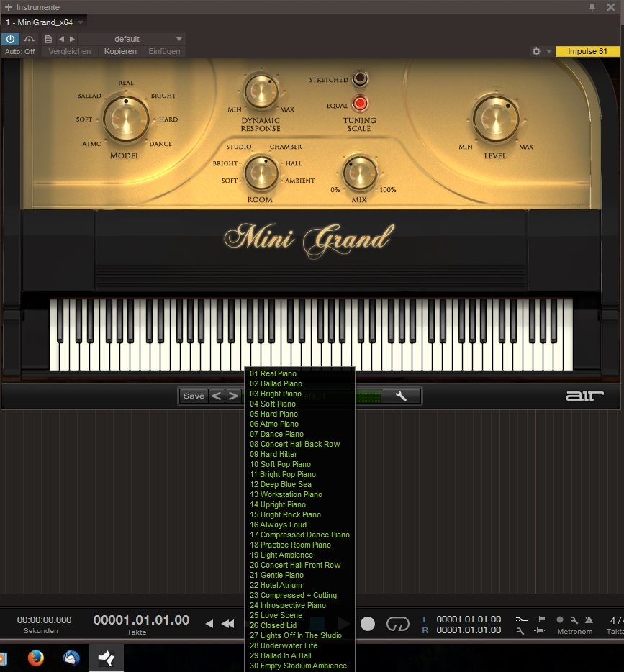Choose 19 Light Ambience preset
This screenshot has height=672, width=624.
(281, 555)
